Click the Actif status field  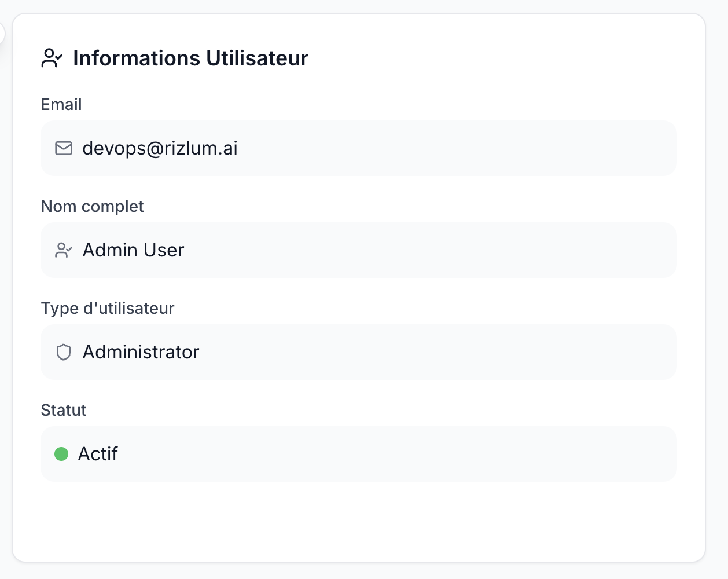point(359,454)
